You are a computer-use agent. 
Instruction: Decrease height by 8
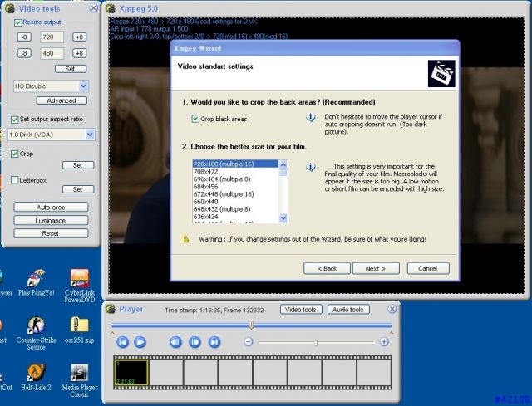coord(24,53)
